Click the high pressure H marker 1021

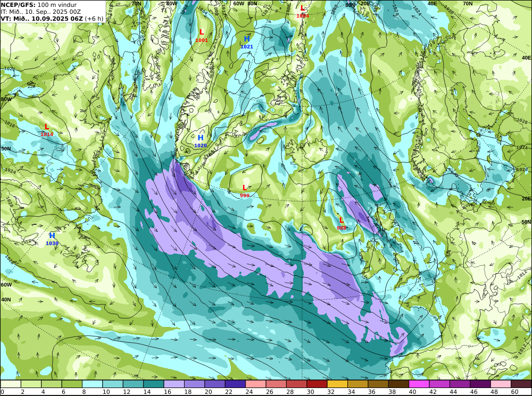pos(247,39)
